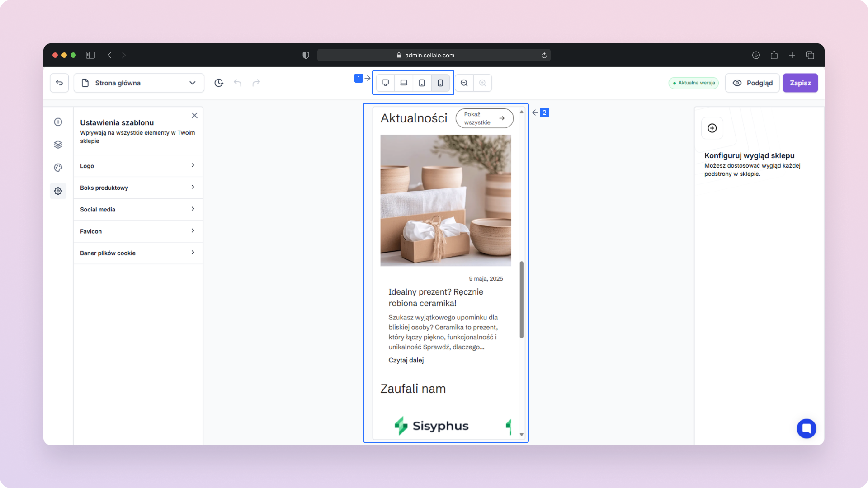Click the Czytaj dalej link
868x488 pixels.
point(406,360)
